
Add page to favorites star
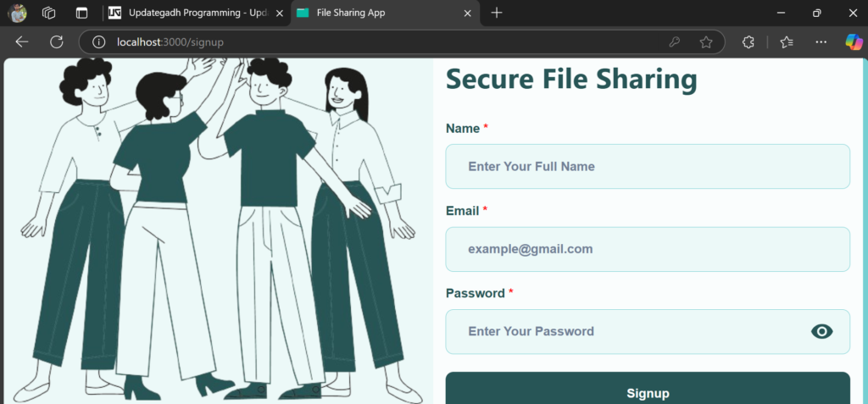click(x=706, y=42)
